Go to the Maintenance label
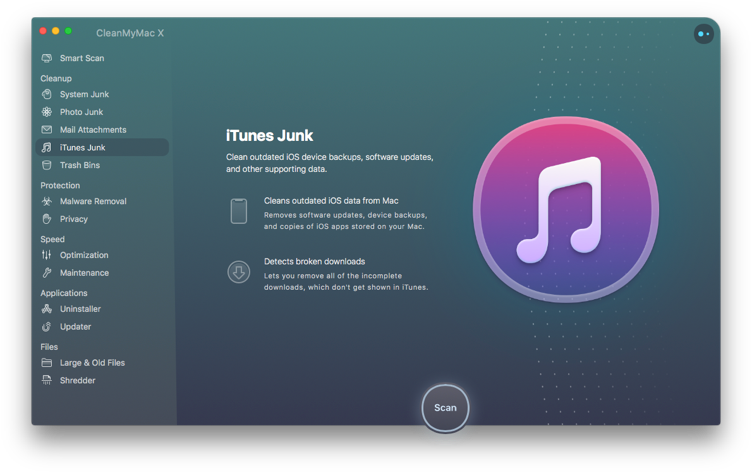Viewport: 751px width, 472px height. coord(84,273)
